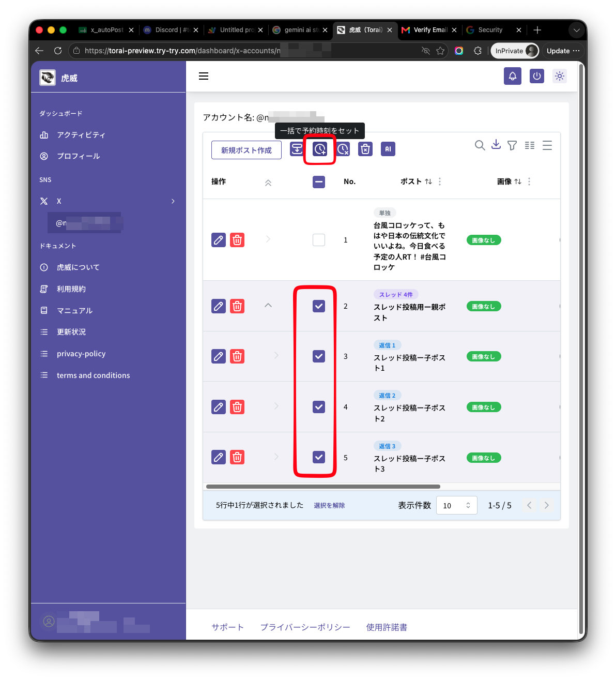Uncheck the checkbox for post 2
Image resolution: width=616 pixels, height=680 pixels.
[x=319, y=306]
